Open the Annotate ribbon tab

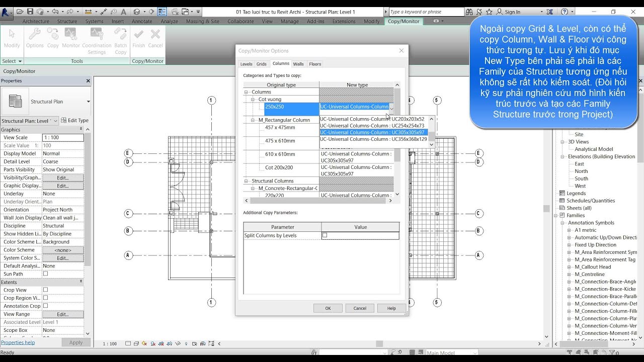(142, 21)
